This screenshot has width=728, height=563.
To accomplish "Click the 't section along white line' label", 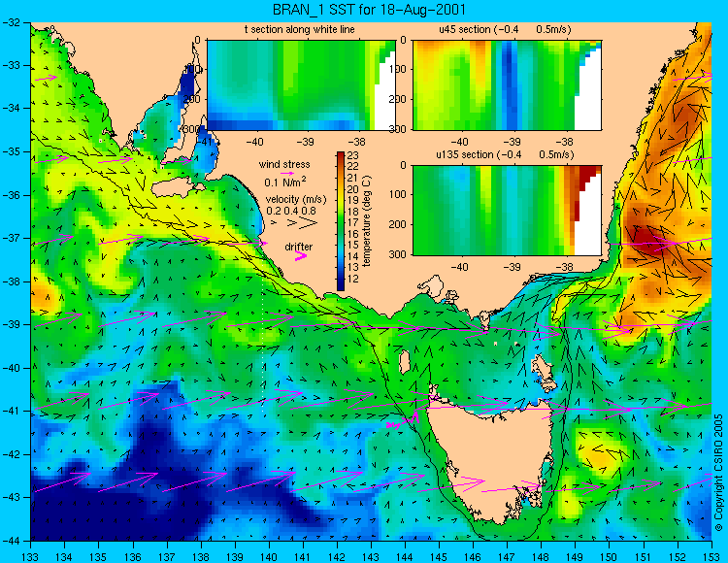I will click(300, 29).
